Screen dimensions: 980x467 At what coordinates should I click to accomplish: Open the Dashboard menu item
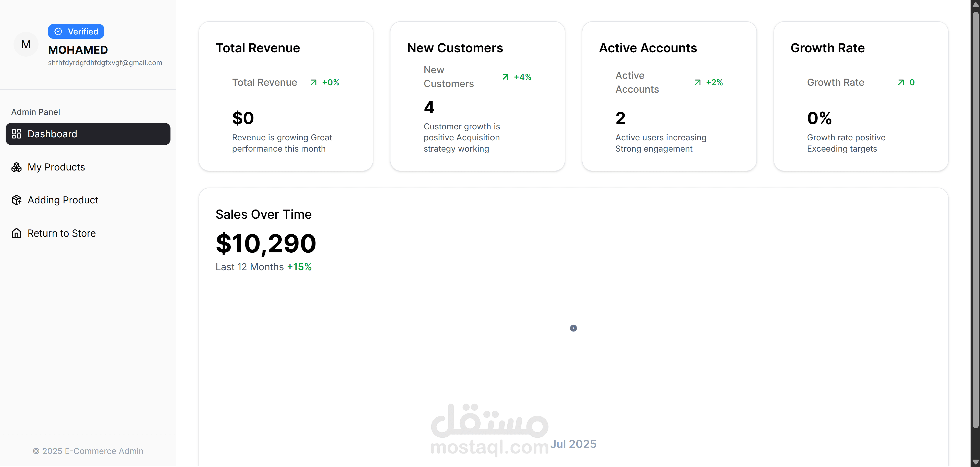pos(88,134)
